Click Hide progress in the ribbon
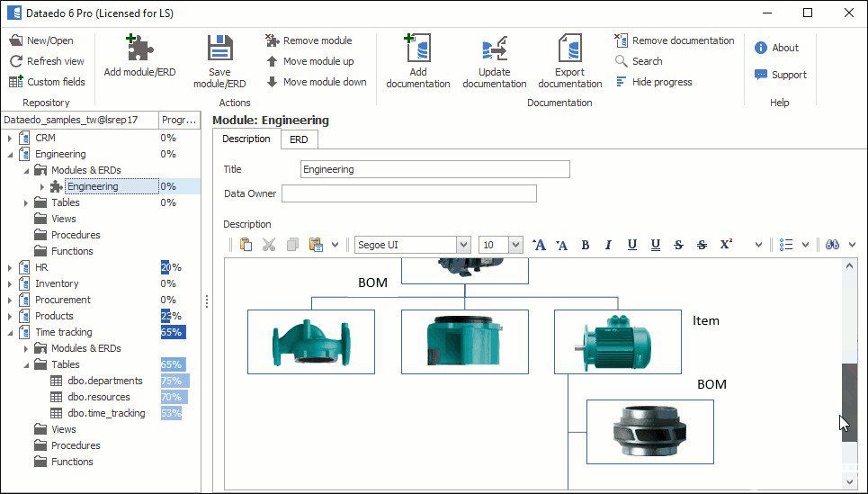The width and height of the screenshot is (868, 494). (654, 82)
